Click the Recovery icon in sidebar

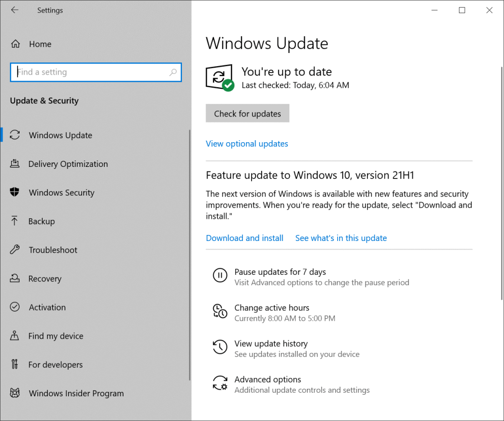(15, 278)
